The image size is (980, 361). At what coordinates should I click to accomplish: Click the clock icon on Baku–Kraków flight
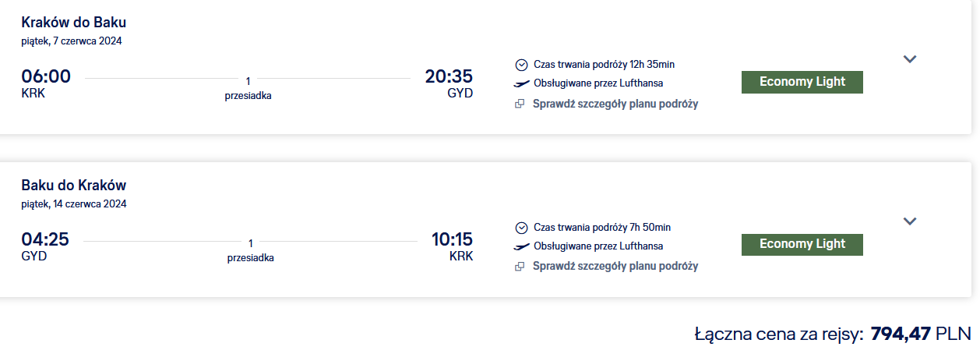coord(521,228)
